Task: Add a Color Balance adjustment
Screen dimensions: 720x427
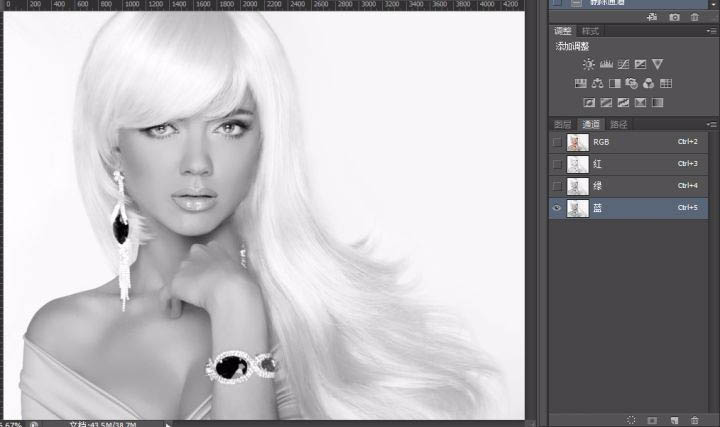Action: tap(597, 84)
